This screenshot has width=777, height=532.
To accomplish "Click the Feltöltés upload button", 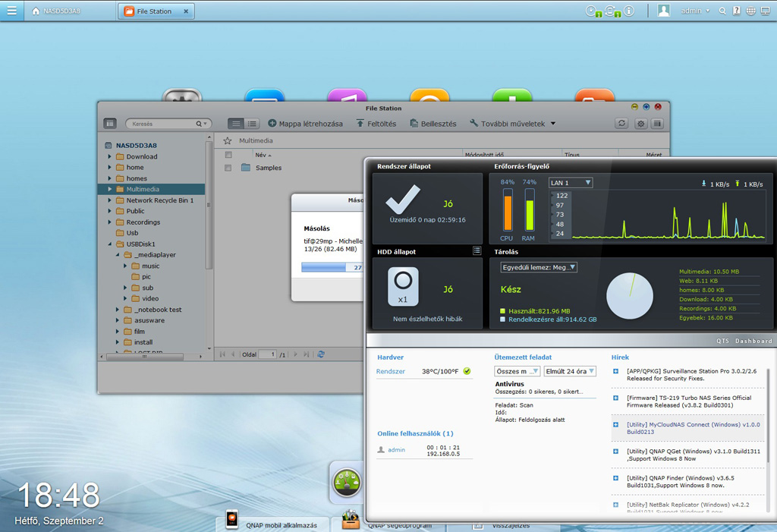I will pos(376,124).
